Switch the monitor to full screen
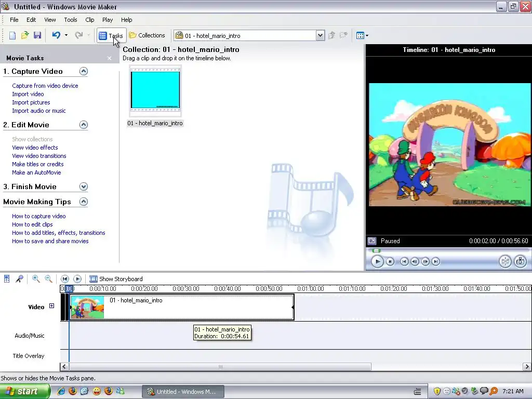The width and height of the screenshot is (532, 399). click(x=372, y=241)
